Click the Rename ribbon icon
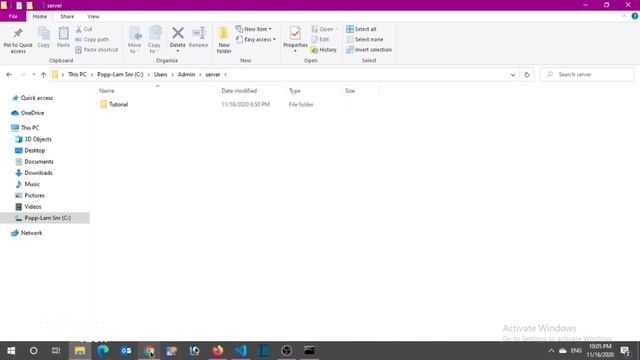This screenshot has height=360, width=640. click(x=199, y=33)
